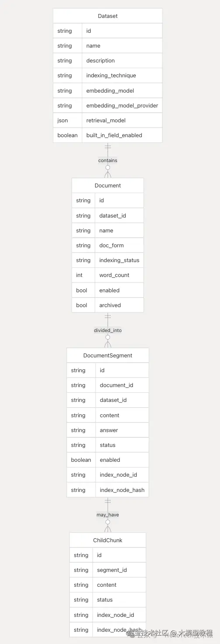The image size is (220, 644).
Task: Click the doc_form field in Document
Action: click(108, 245)
